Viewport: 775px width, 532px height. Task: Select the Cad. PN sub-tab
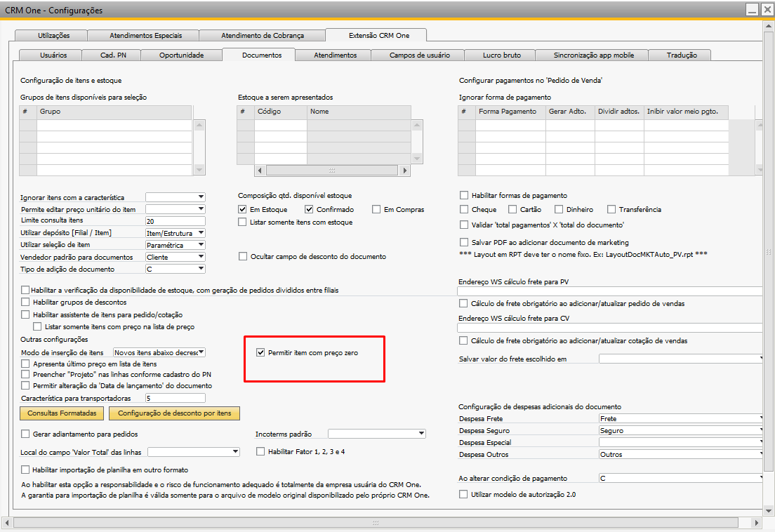(x=113, y=55)
